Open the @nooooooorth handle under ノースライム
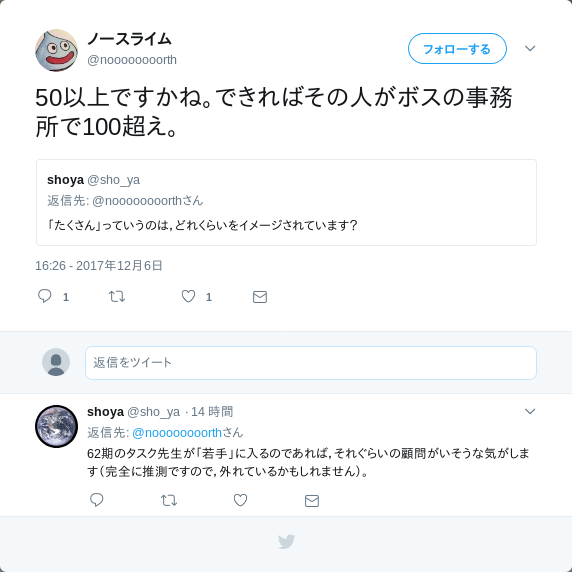 (132, 60)
